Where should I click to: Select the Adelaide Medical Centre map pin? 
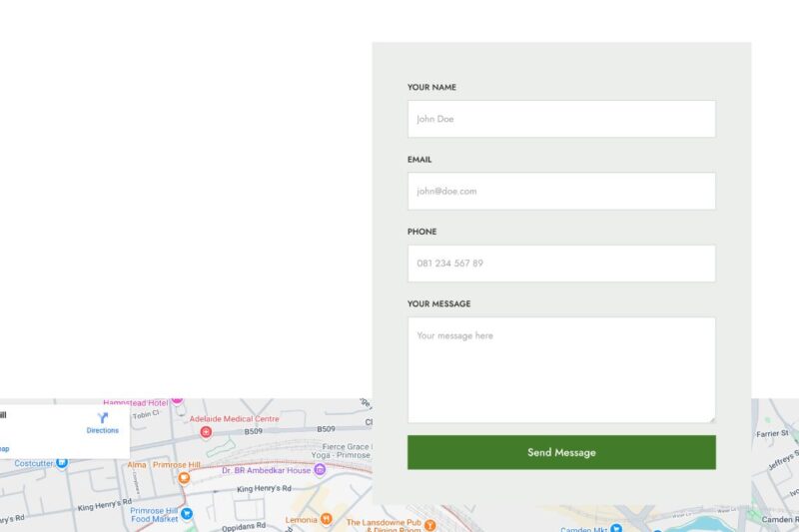point(206,432)
